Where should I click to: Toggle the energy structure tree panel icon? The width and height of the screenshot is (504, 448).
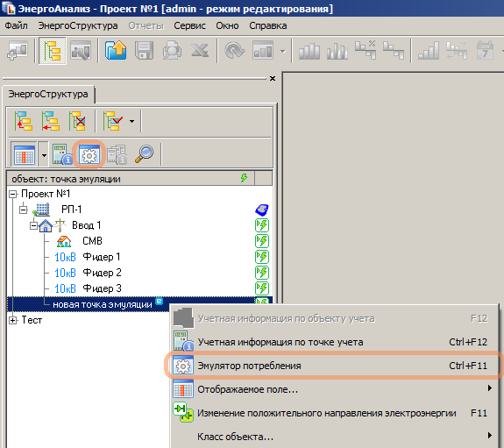(x=53, y=51)
